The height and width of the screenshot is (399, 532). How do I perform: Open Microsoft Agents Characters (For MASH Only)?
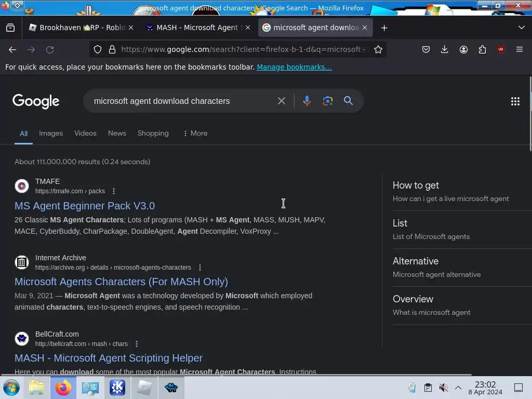tap(121, 282)
